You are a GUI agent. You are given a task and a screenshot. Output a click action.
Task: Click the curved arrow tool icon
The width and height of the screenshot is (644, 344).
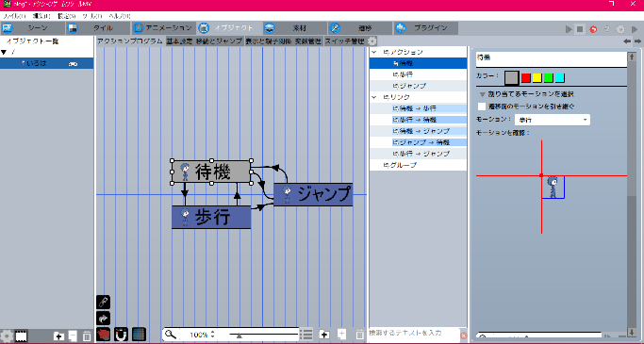click(x=103, y=319)
